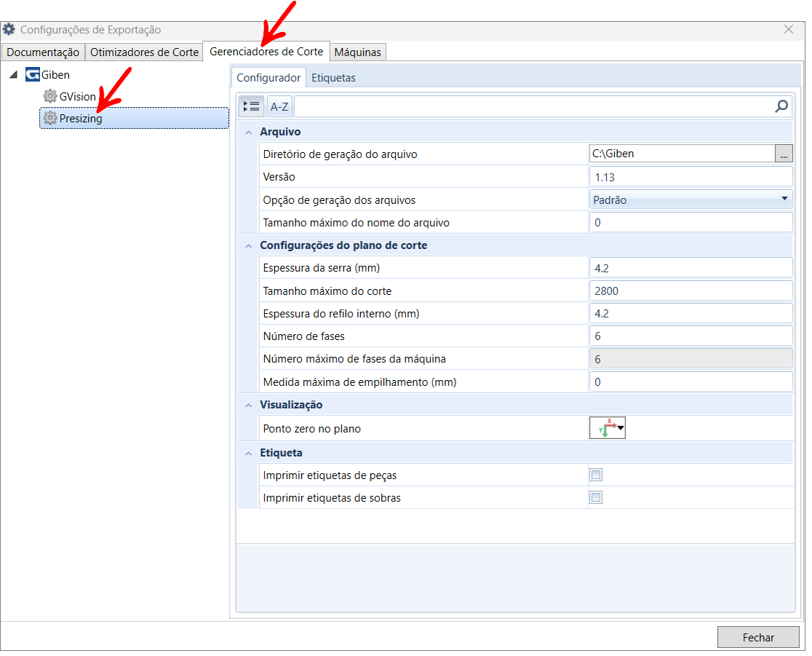
Task: Enable Imprimir etiquetas de sobras checkbox
Action: pos(596,497)
